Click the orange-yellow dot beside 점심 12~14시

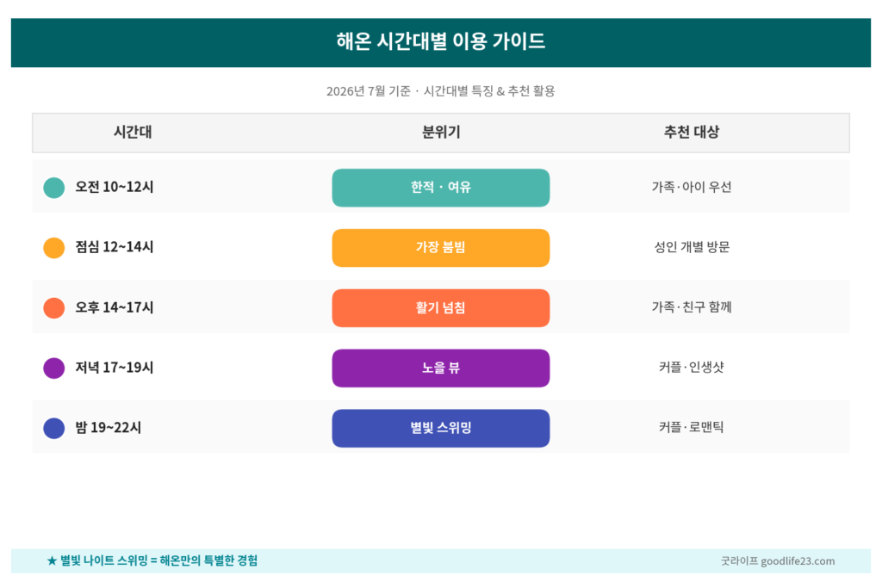[x=54, y=248]
